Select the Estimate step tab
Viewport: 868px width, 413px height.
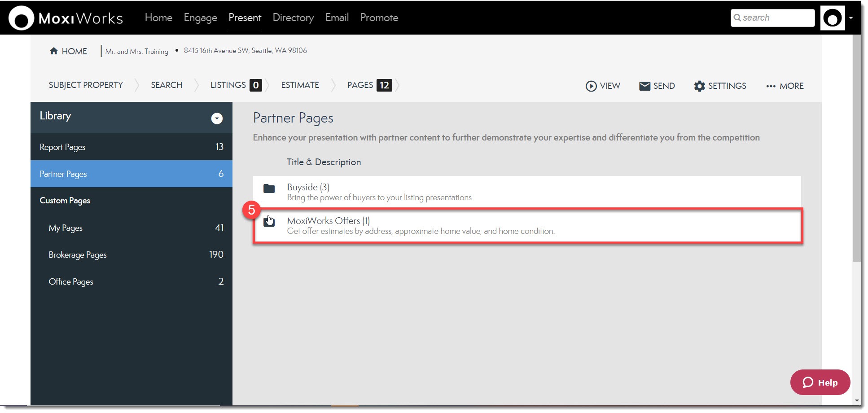300,85
